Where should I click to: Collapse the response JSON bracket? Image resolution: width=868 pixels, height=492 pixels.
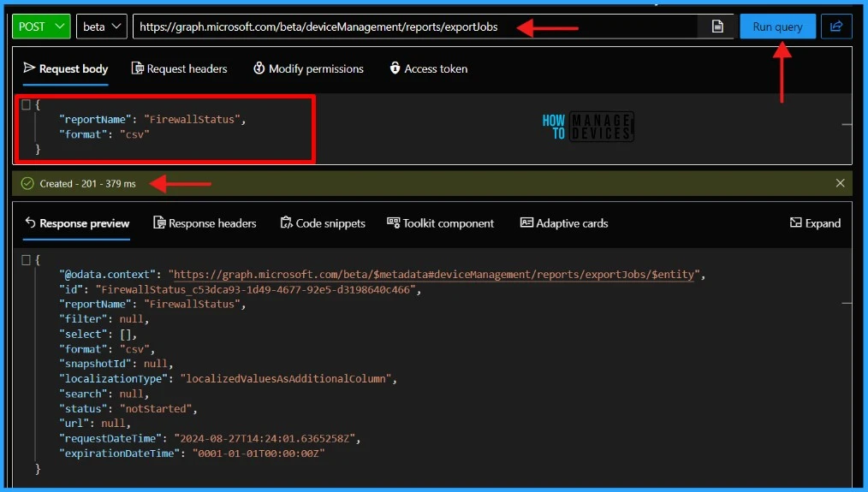[26, 259]
